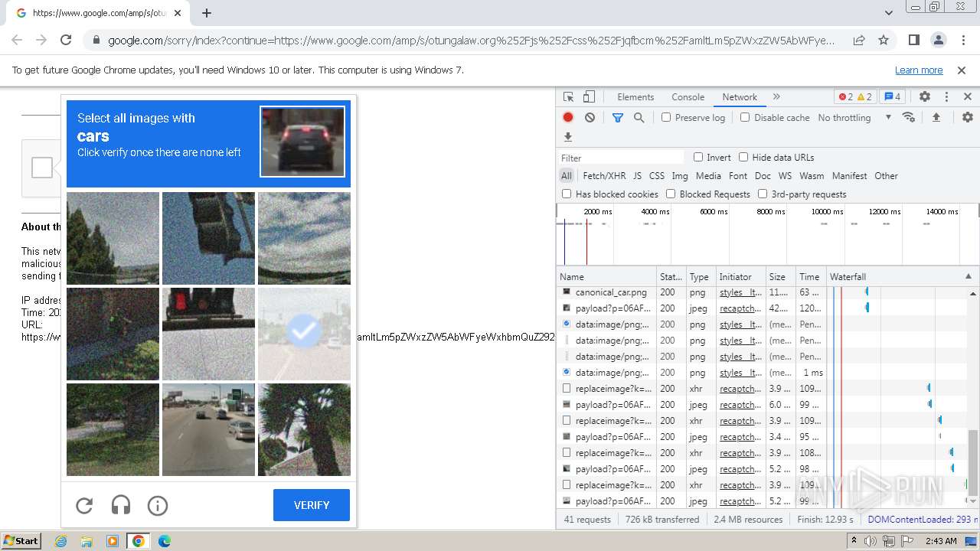Filter requests by Img type
The height and width of the screenshot is (551, 980).
pos(679,175)
